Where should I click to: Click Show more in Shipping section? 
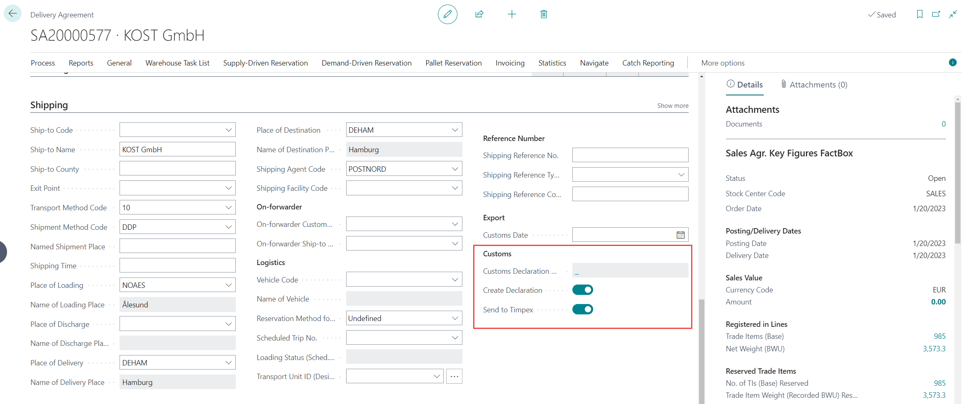(672, 106)
